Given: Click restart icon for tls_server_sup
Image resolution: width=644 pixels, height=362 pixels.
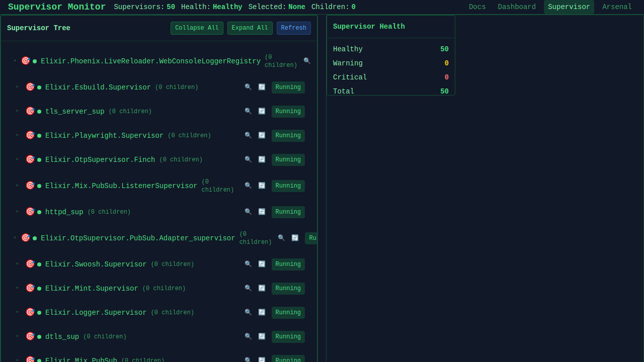Looking at the screenshot, I should 262,111.
